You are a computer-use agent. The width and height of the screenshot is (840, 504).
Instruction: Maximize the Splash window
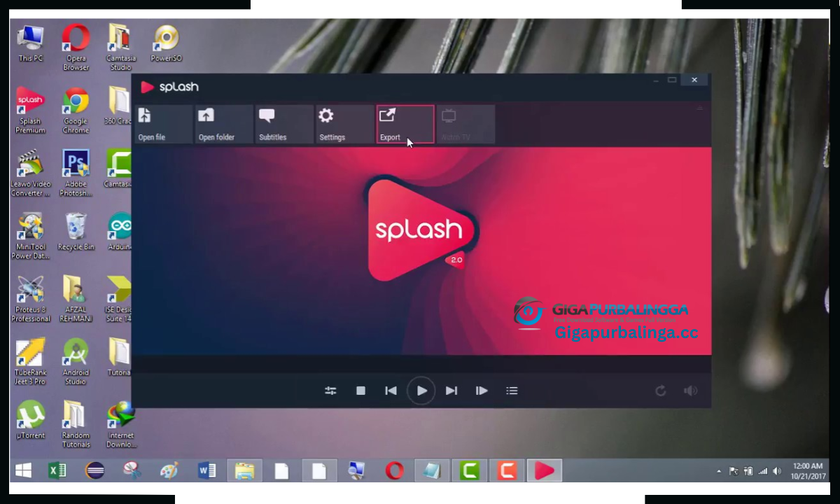click(x=672, y=80)
